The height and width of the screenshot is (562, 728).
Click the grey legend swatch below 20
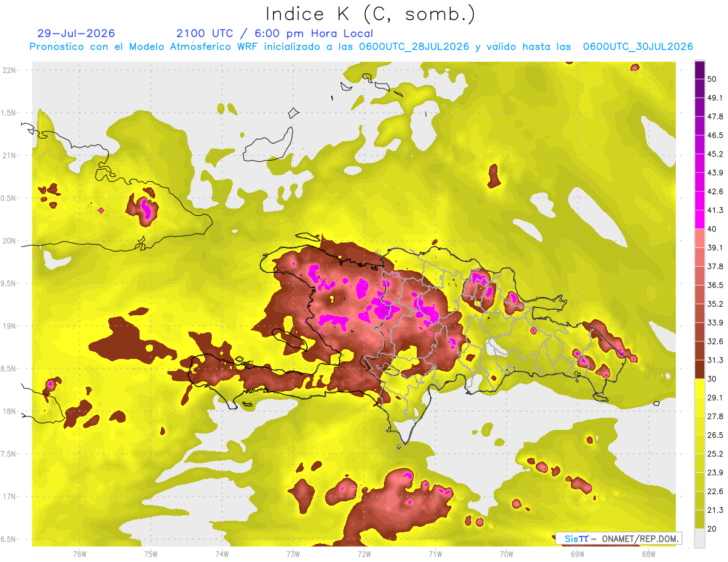(699, 538)
